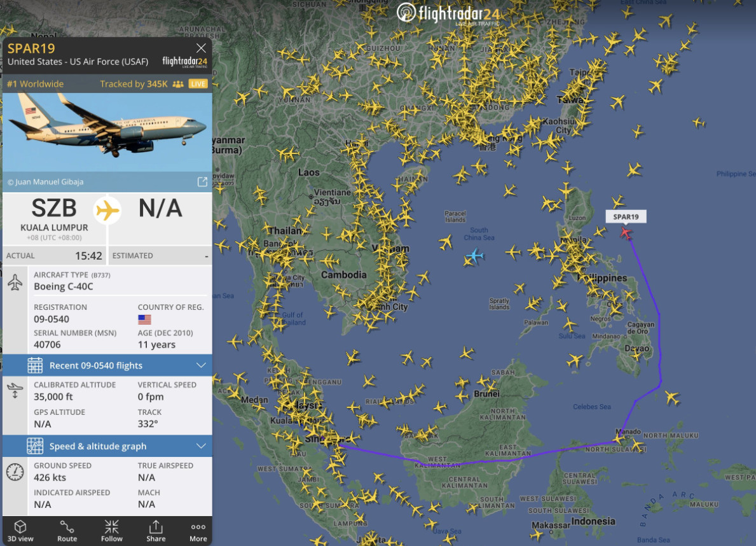Screen dimensions: 756x546
Task: Close the SPAR19 flight panel
Action: [x=201, y=48]
